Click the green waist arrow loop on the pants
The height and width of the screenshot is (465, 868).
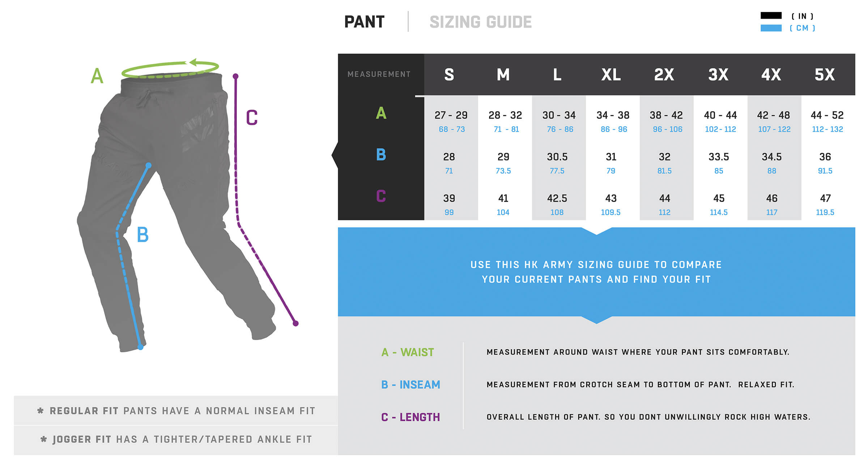tap(170, 69)
